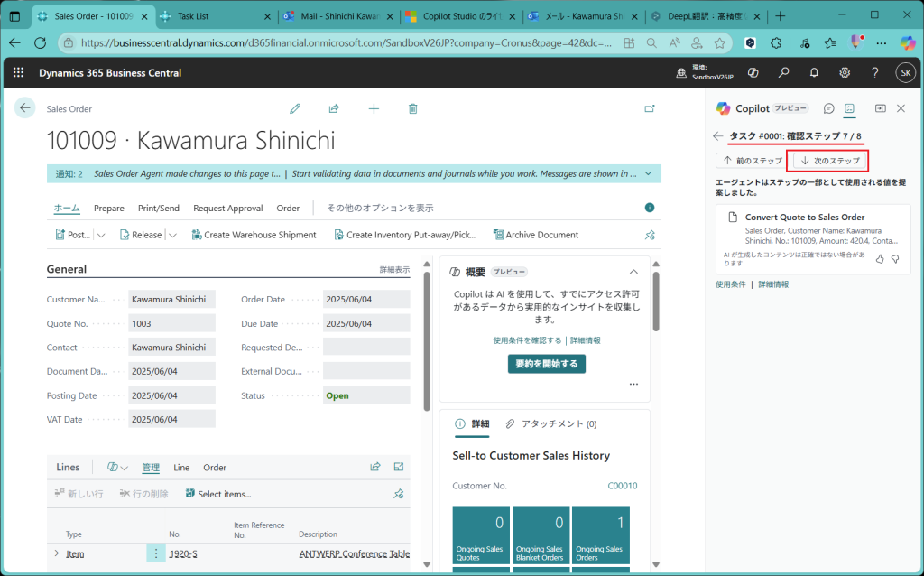The image size is (924, 576).
Task: Open the Prepare menu
Action: 109,209
